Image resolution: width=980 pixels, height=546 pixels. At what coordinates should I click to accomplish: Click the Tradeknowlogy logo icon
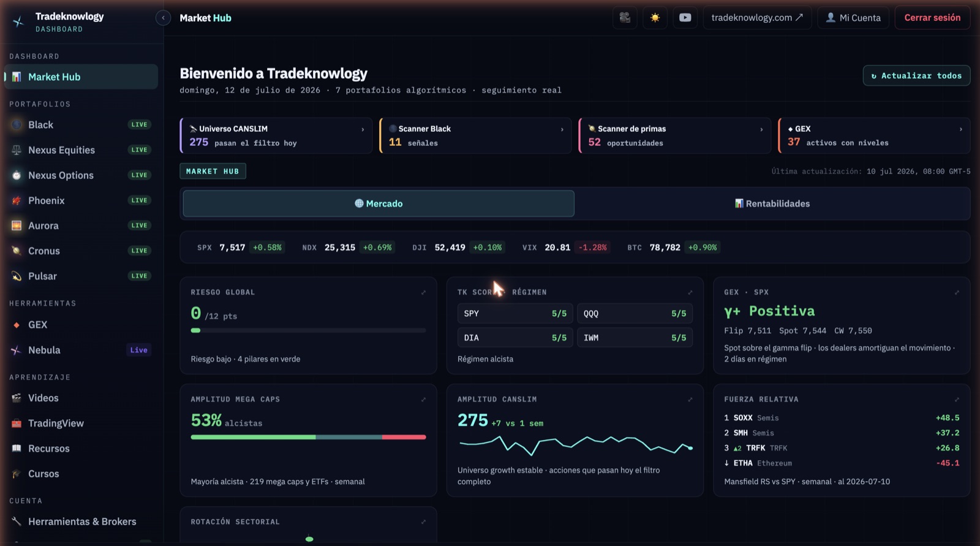[x=18, y=22]
